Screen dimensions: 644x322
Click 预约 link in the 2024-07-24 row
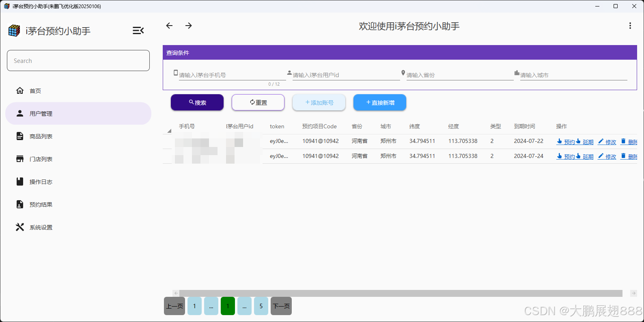click(566, 156)
